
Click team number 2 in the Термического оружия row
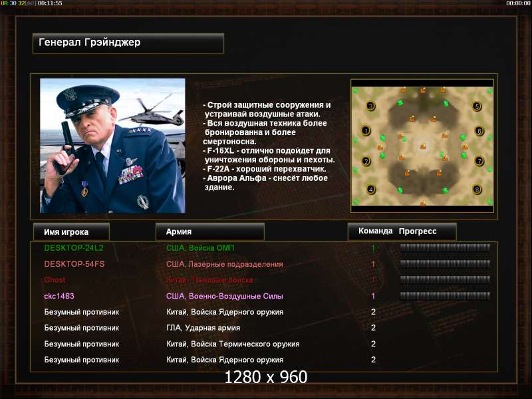tap(373, 344)
